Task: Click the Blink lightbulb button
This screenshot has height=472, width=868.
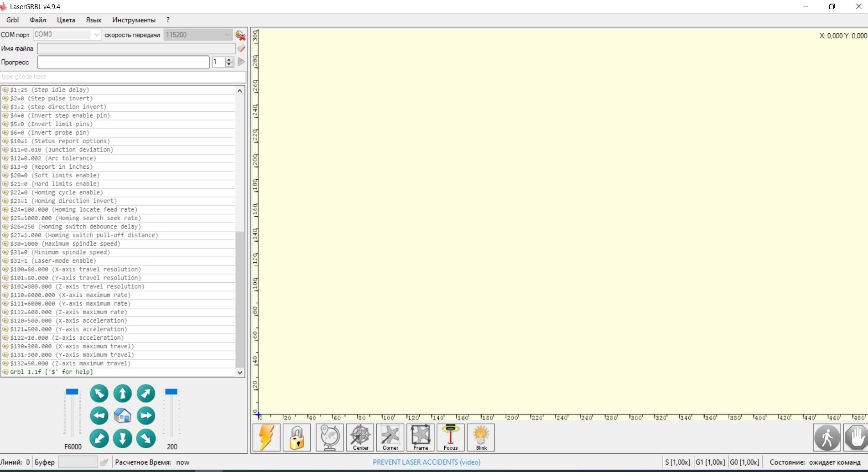Action: [481, 437]
